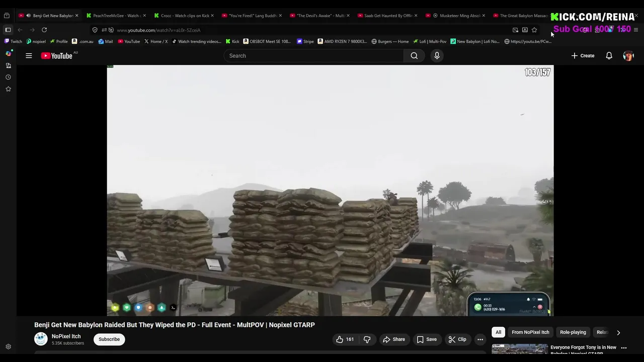Open sidebar settings gear icon
The width and height of the screenshot is (644, 362).
(8, 347)
